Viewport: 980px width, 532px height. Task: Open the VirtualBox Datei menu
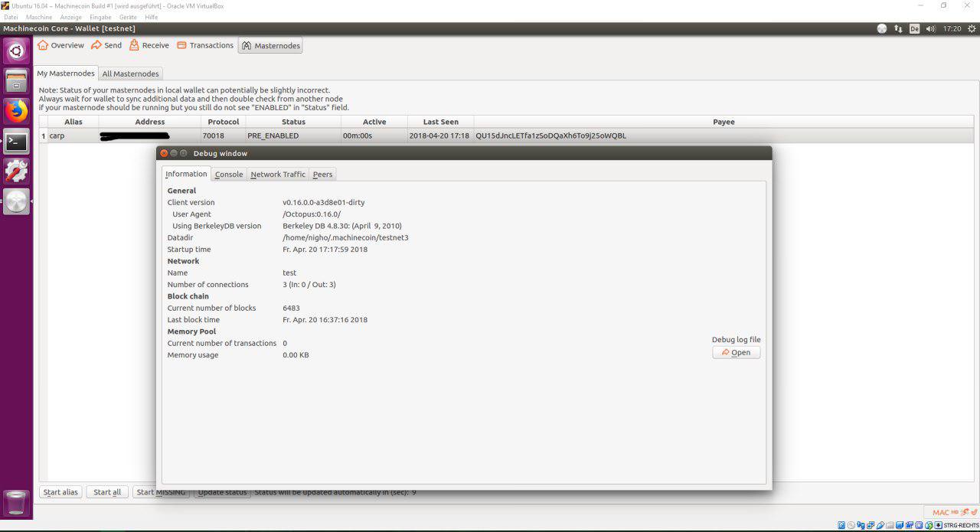click(11, 17)
